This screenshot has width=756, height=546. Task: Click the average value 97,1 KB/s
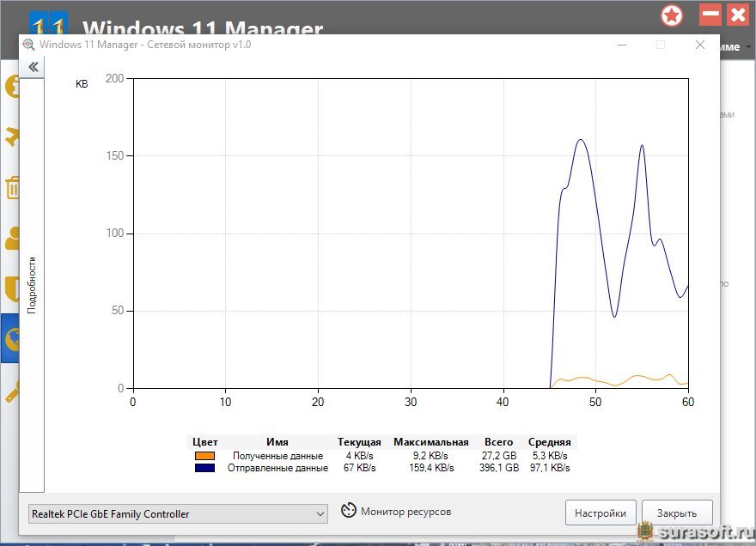[550, 468]
